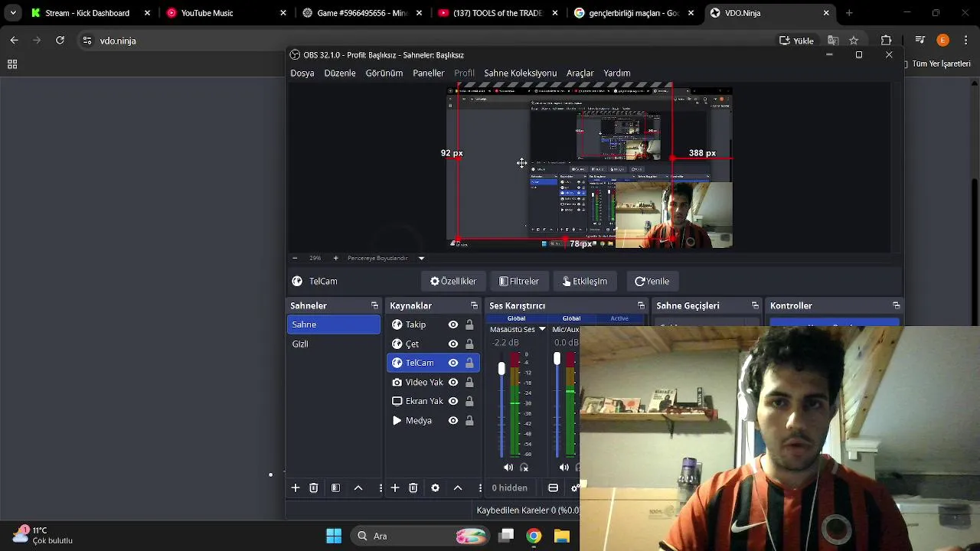Switch to the YouTube Music browser tab
Image resolution: width=980 pixels, height=551 pixels.
(x=226, y=13)
